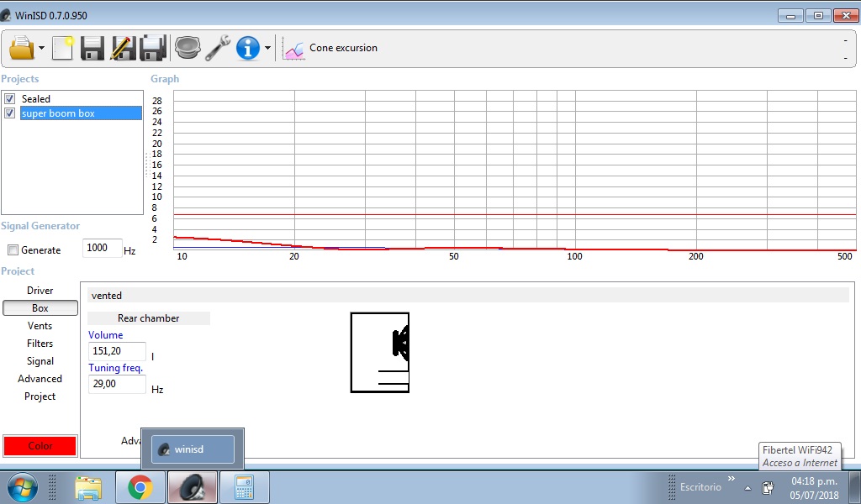Click the Tuning freq. label link
Viewport: 861px width, 504px height.
coord(115,368)
